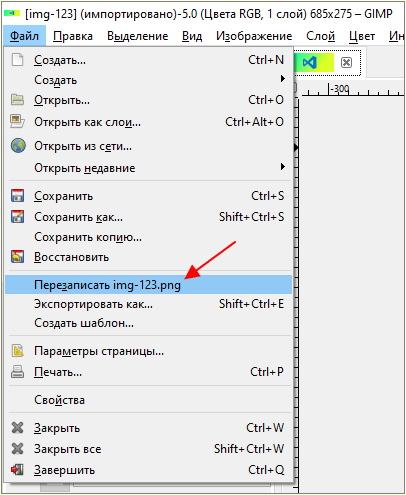Open the Слой menu
406x495 pixels.
[x=321, y=36]
